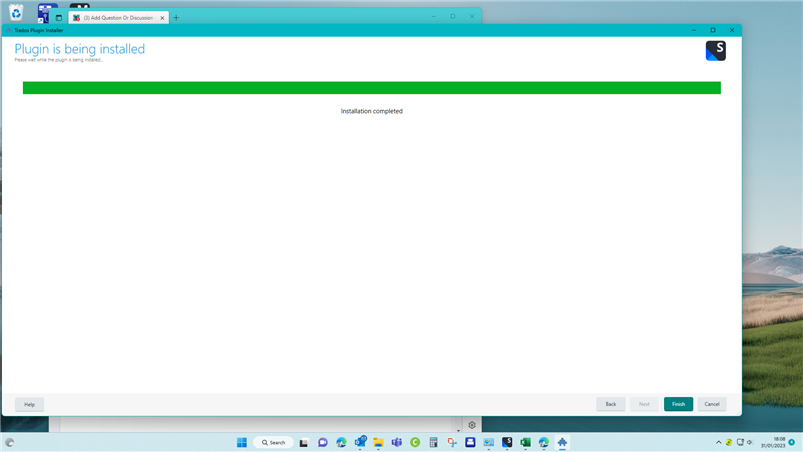Click the Cancel button in the installer
Image resolution: width=803 pixels, height=452 pixels.
[712, 404]
